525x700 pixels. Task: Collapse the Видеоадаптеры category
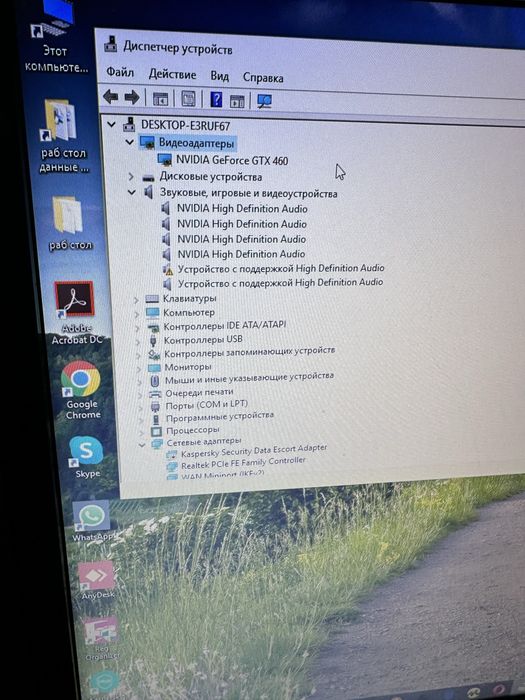[x=130, y=143]
